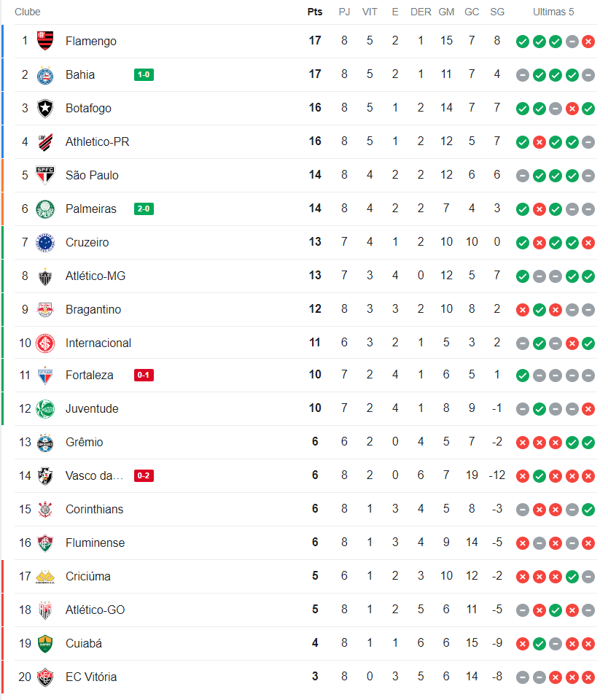608x700 pixels.
Task: Open the Fluminense team link
Action: (x=95, y=542)
